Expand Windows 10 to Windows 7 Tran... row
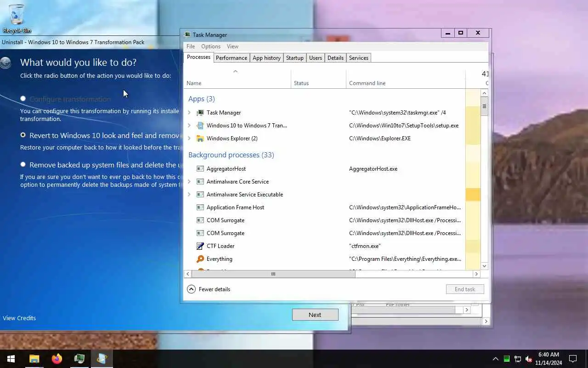588x368 pixels. coord(189,126)
